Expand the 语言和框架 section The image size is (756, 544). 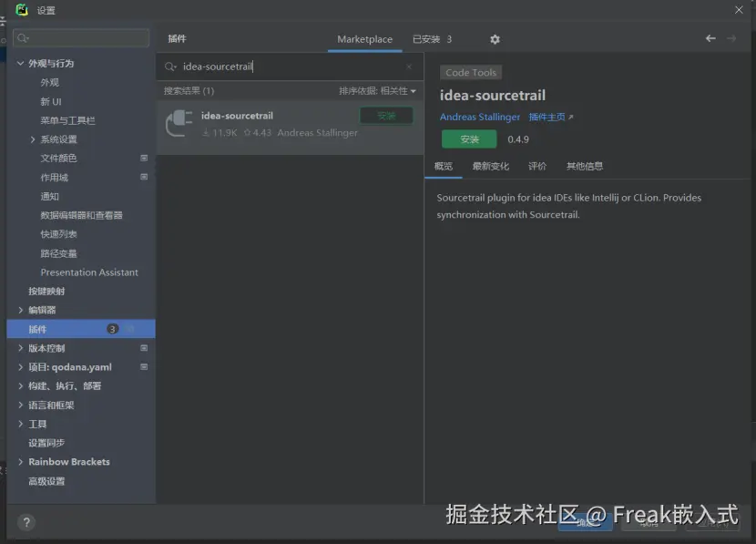pos(20,405)
